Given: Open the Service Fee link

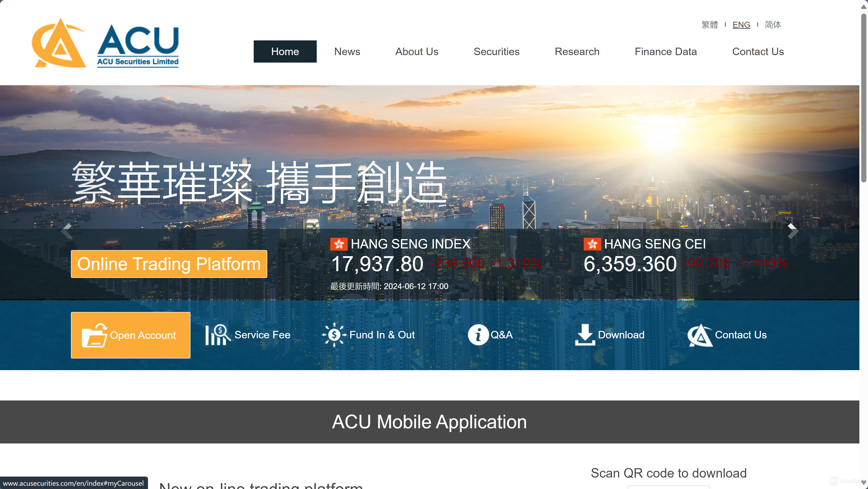Looking at the screenshot, I should coord(262,335).
